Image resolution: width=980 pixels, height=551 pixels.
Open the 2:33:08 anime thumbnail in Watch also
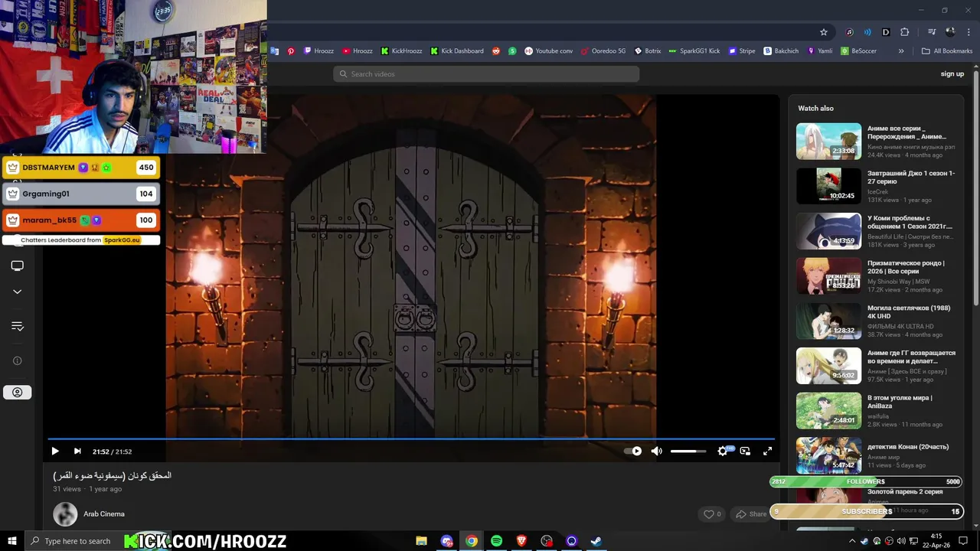pyautogui.click(x=828, y=142)
